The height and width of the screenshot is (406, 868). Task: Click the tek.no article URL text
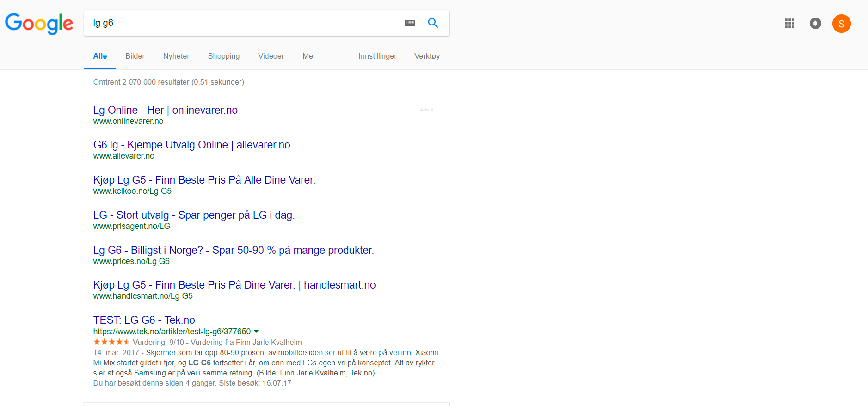172,332
